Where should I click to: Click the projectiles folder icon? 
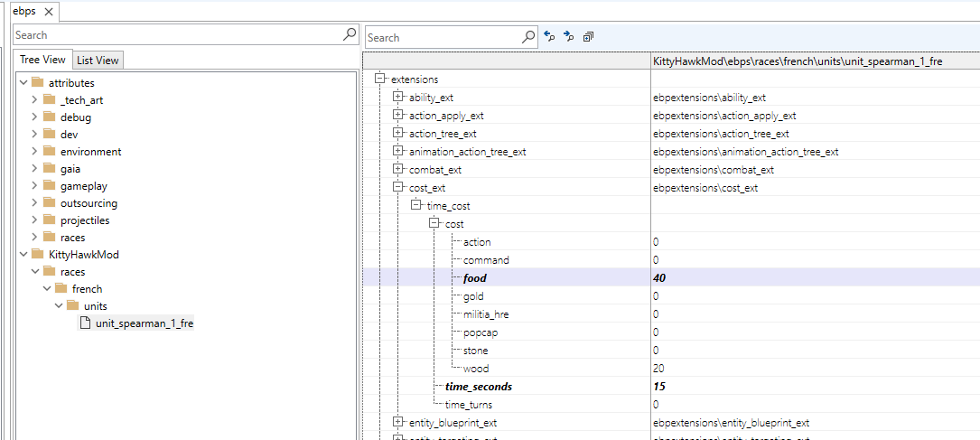pos(49,220)
